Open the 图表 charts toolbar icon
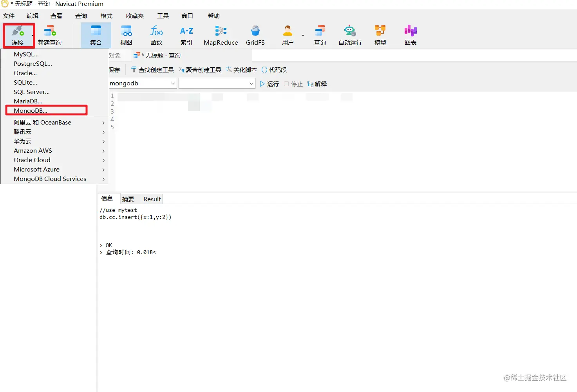 411,35
